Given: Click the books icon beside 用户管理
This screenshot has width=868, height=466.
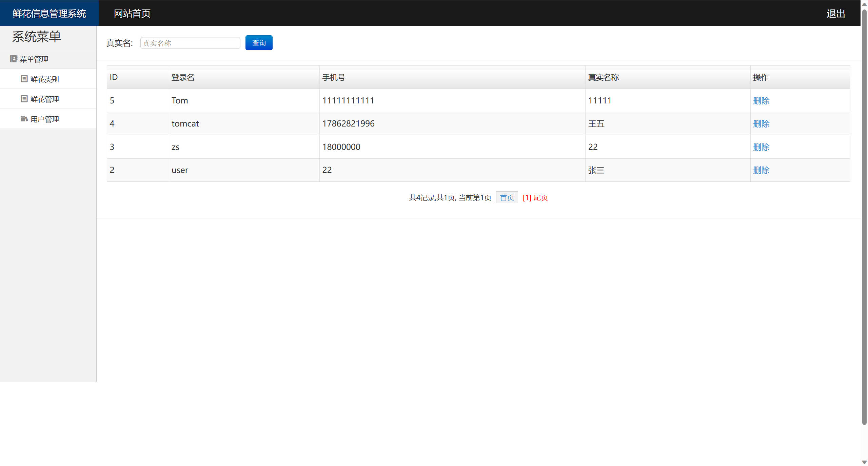Looking at the screenshot, I should [24, 119].
